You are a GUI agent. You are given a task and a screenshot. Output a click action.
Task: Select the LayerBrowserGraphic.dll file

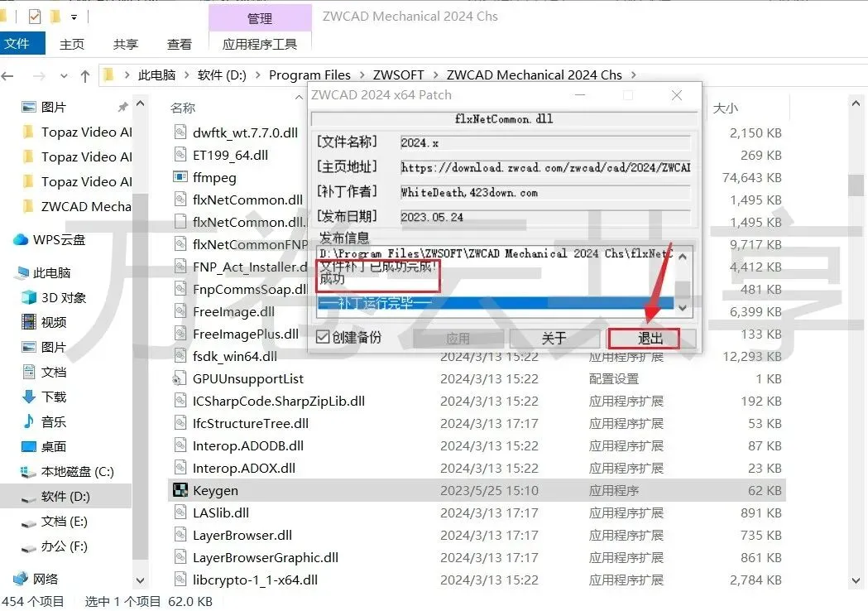[x=265, y=557]
